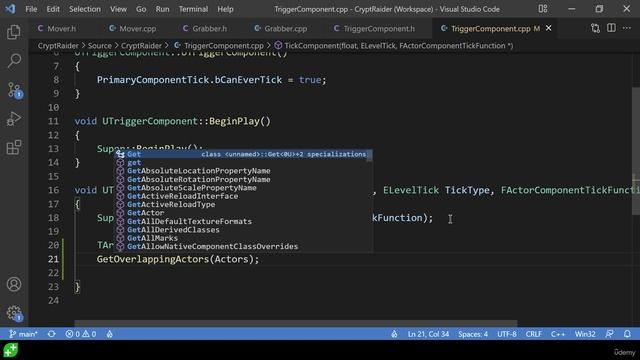The width and height of the screenshot is (640, 360).
Task: Click the flame icon near Ln 21
Action: coord(394,334)
